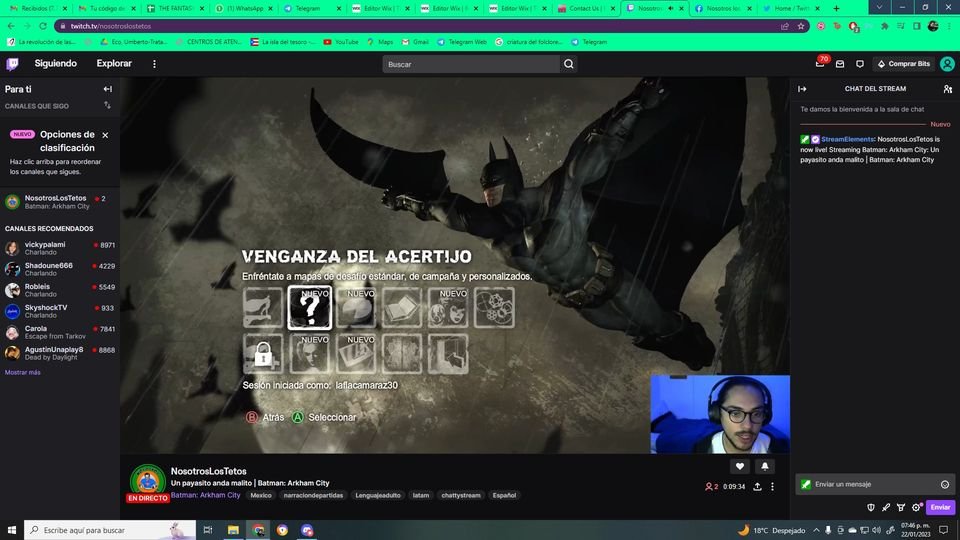
Task: Click the Enviar chat button
Action: [940, 507]
